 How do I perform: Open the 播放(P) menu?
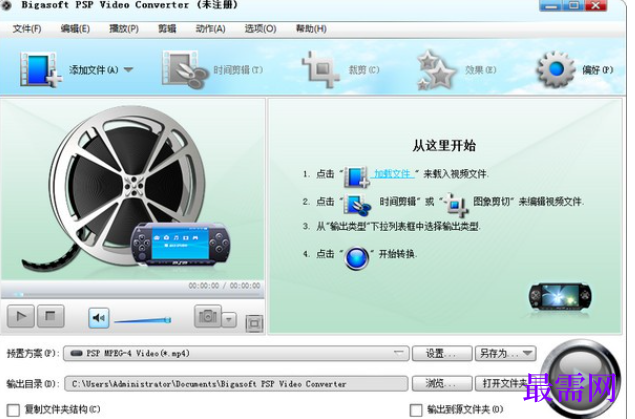(x=124, y=29)
